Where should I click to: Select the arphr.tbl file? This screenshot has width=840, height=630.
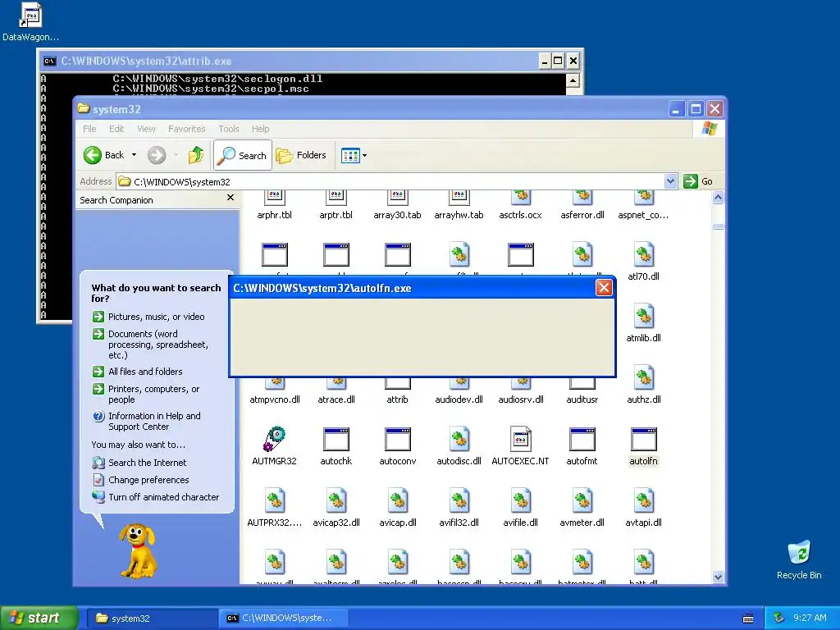[274, 204]
